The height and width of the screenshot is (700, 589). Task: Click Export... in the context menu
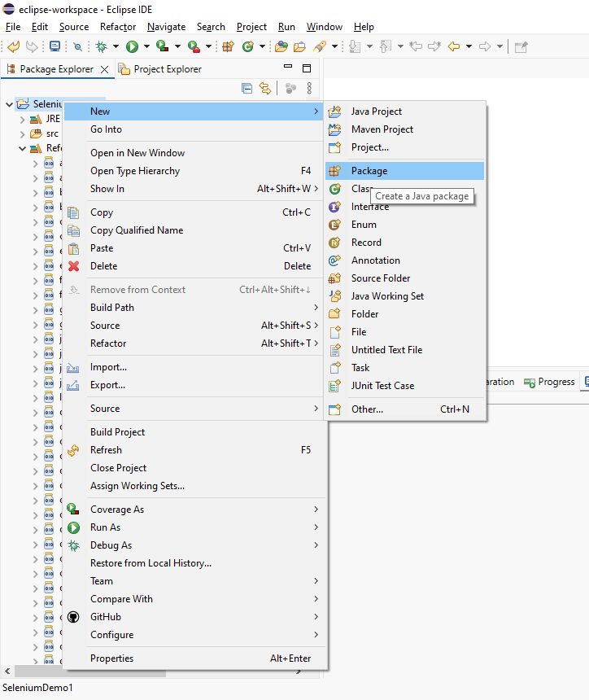pyautogui.click(x=194, y=385)
